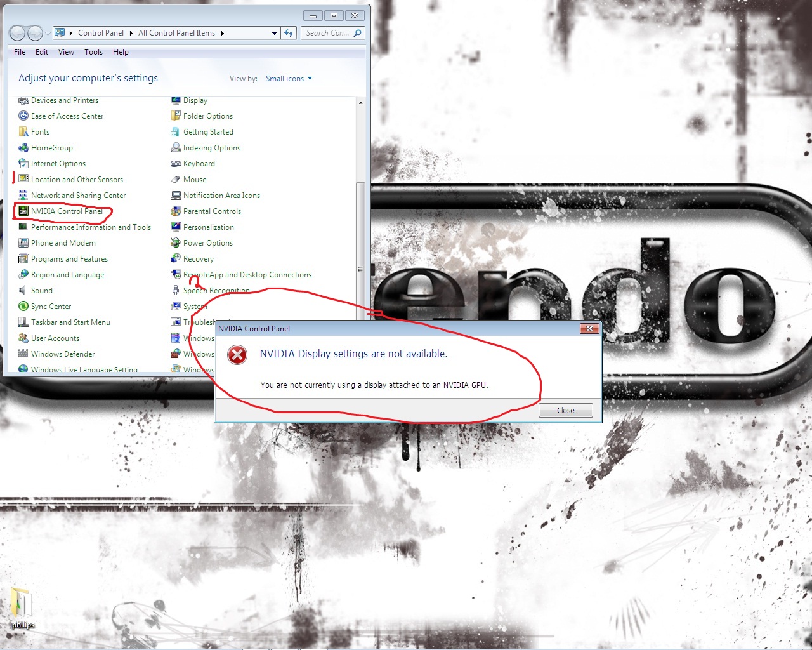Open Network and Sharing Center icon

[23, 196]
